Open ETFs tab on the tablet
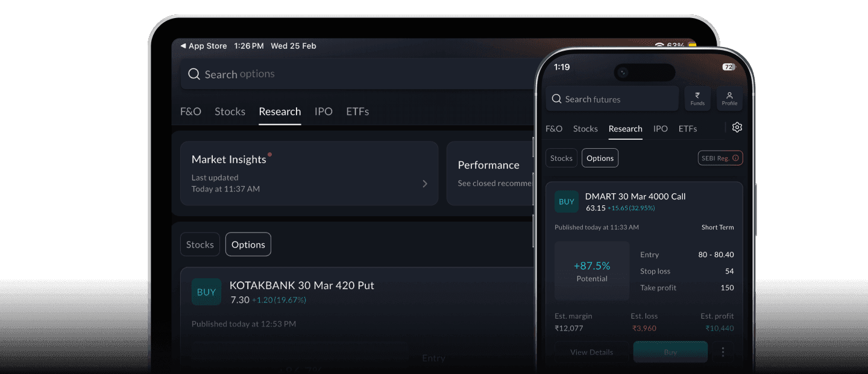Image resolution: width=868 pixels, height=374 pixels. [357, 111]
